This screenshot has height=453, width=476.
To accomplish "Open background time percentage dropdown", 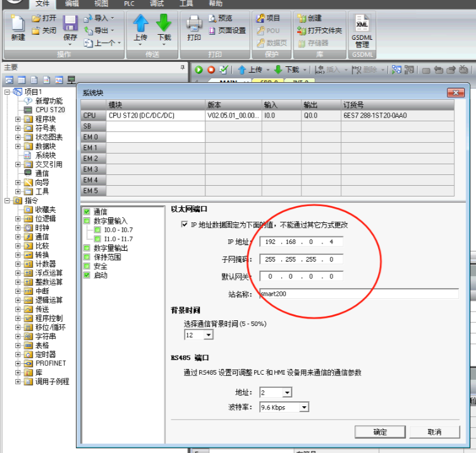I will [208, 335].
